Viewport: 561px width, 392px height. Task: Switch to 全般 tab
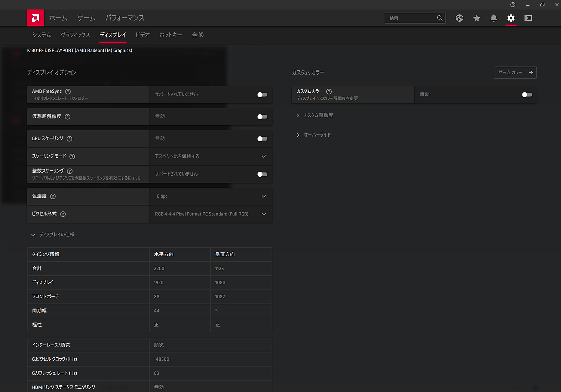pyautogui.click(x=198, y=35)
